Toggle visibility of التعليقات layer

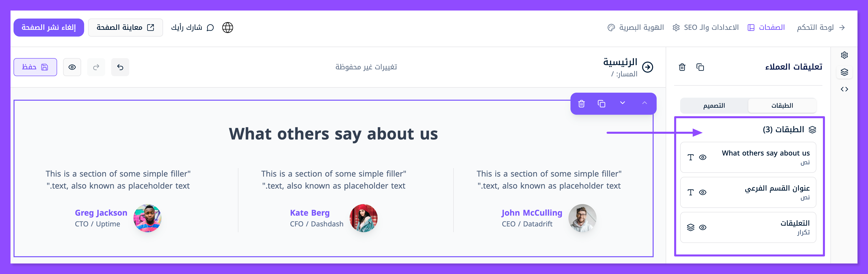[x=702, y=227]
